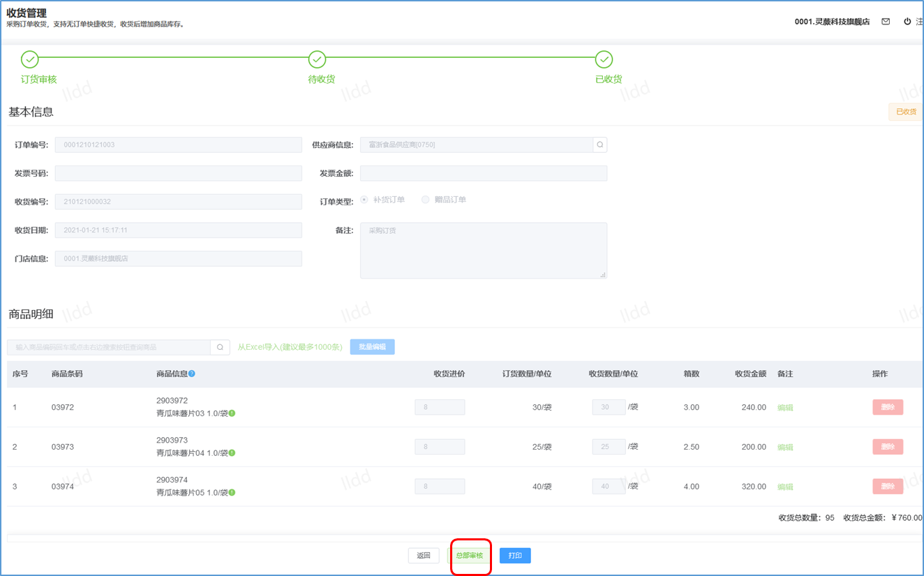924x576 pixels.
Task: Click the 已收货 step in progress bar
Action: tap(604, 59)
